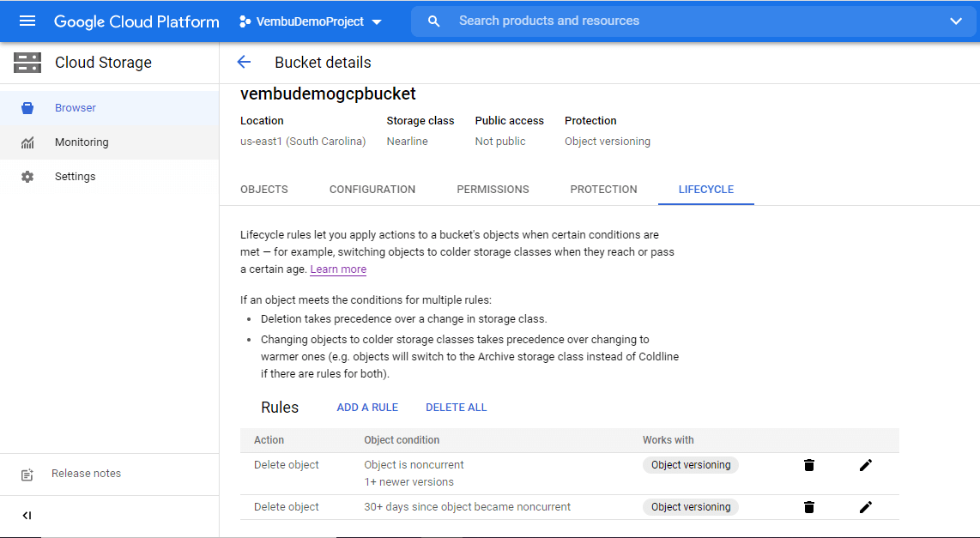
Task: Click the Action column header
Action: pyautogui.click(x=269, y=440)
